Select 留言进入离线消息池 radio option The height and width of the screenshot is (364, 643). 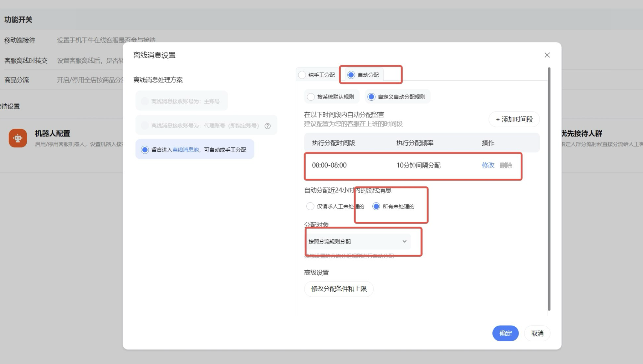point(145,150)
